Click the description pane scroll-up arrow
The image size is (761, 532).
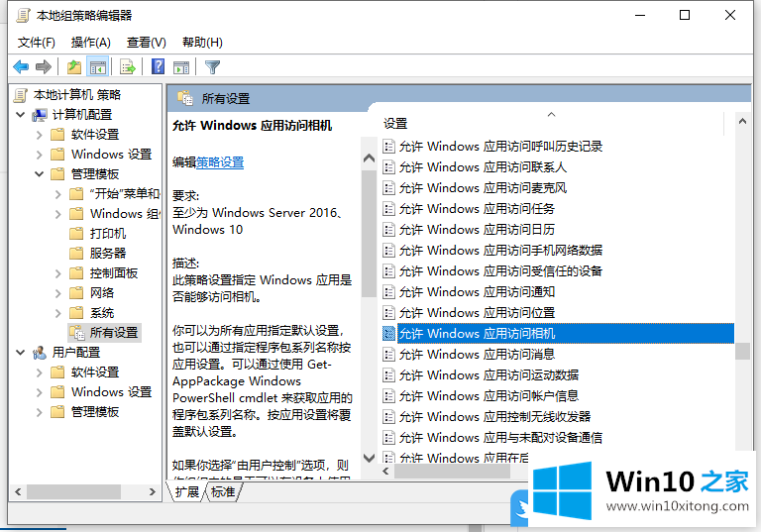tap(369, 159)
